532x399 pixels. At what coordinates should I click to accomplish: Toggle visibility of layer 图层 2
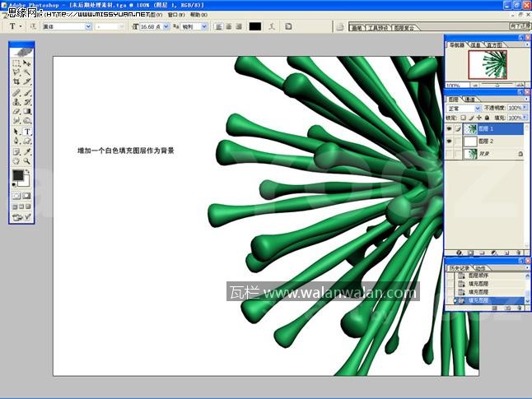point(450,142)
